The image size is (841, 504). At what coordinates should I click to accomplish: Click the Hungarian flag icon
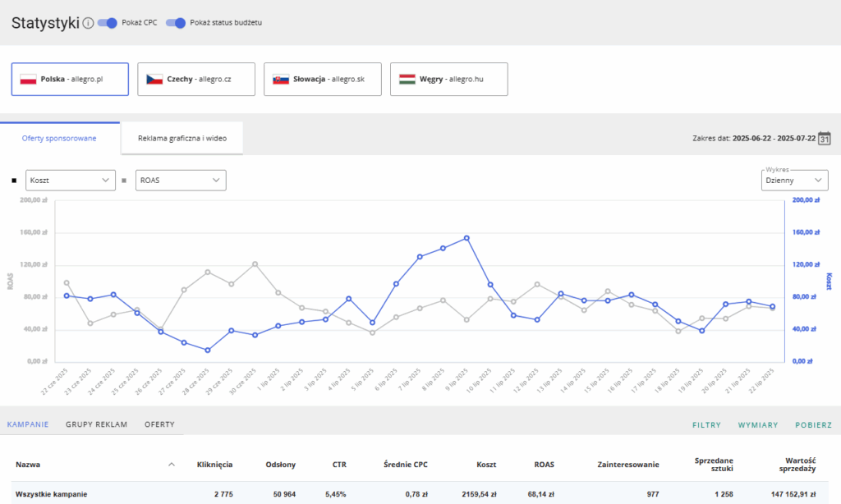point(407,80)
